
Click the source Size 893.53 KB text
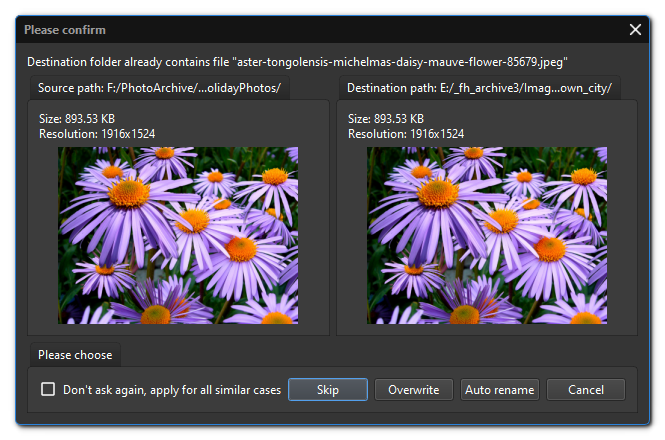click(x=77, y=118)
